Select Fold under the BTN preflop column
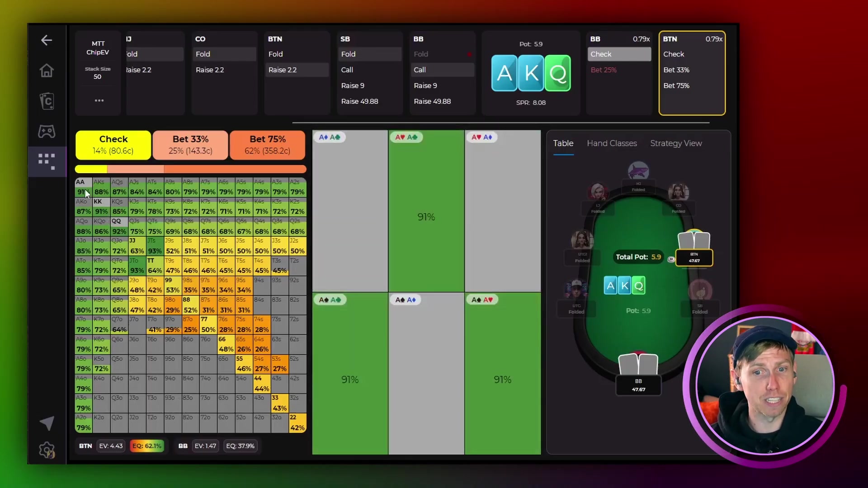Image resolution: width=868 pixels, height=488 pixels. pyautogui.click(x=297, y=54)
